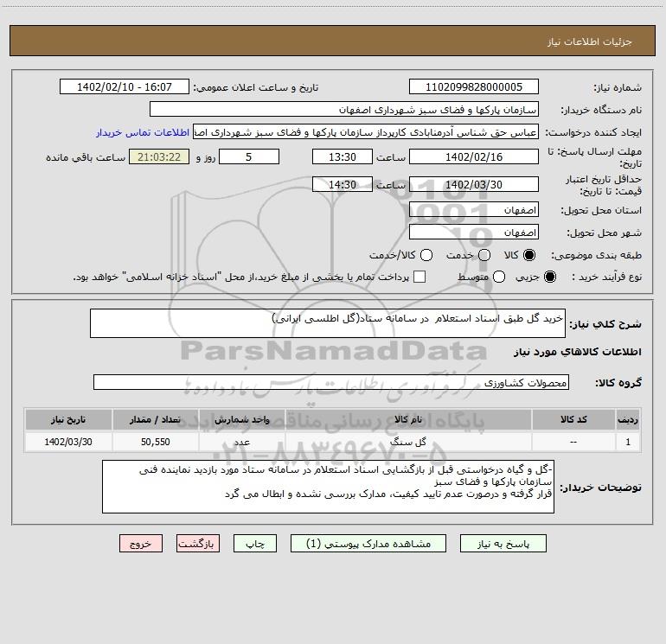Click the general description field خرید گل

pos(328,323)
